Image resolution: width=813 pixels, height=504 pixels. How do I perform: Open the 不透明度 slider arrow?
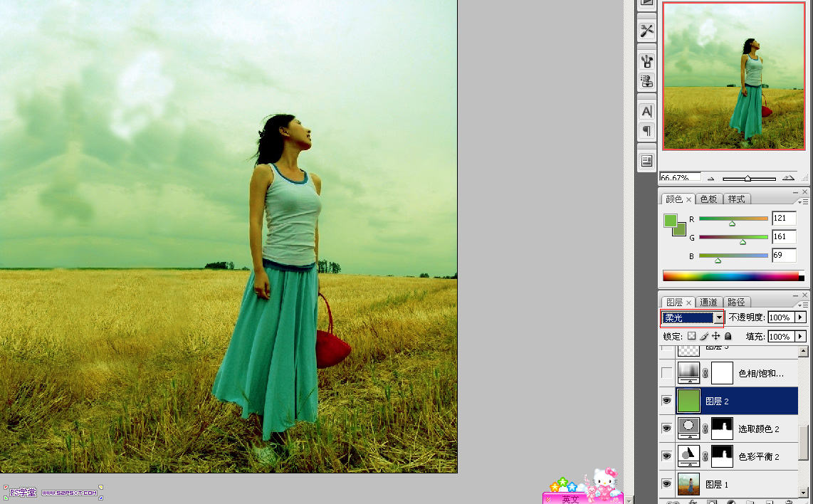801,317
